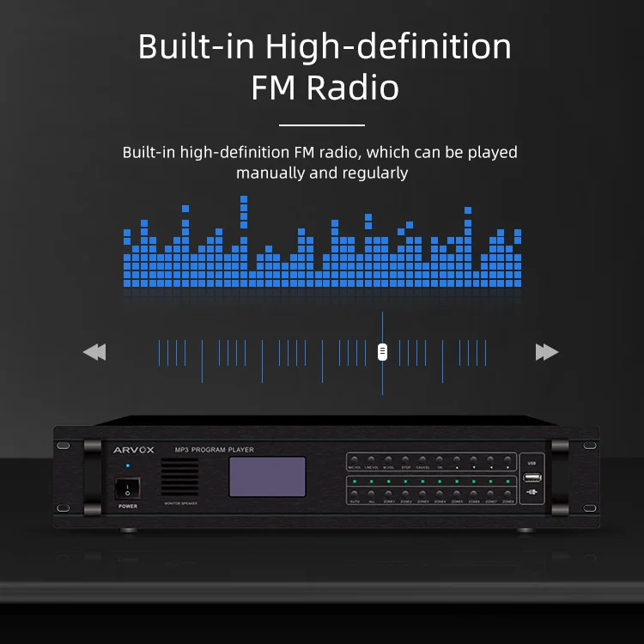644x644 pixels.
Task: Click the USB trident symbol icon
Action: click(532, 492)
